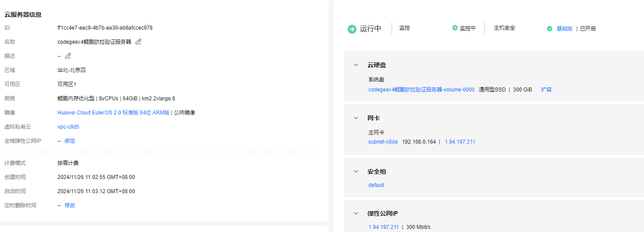Image resolution: width=644 pixels, height=232 pixels.
Task: Click the server name codegeex4 text
Action: (x=95, y=42)
